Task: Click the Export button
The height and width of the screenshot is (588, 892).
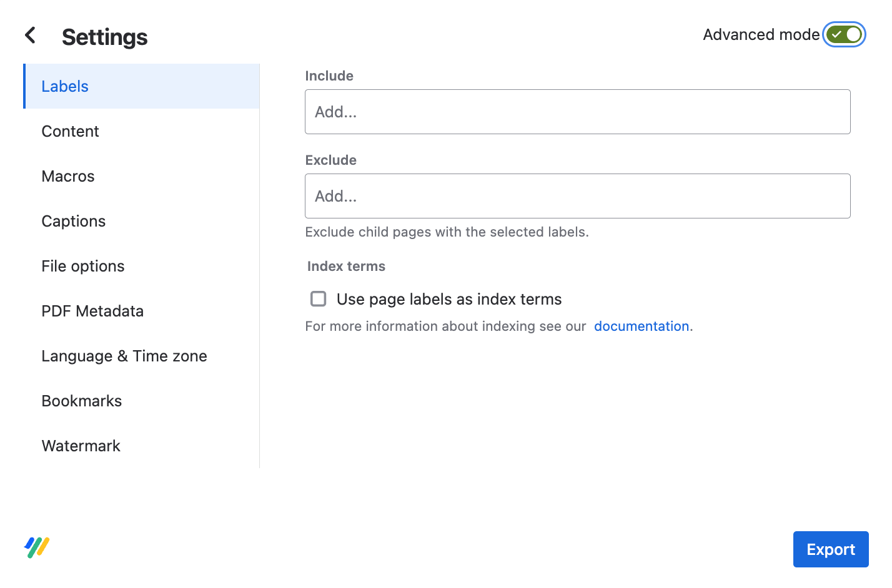Action: coord(831,549)
